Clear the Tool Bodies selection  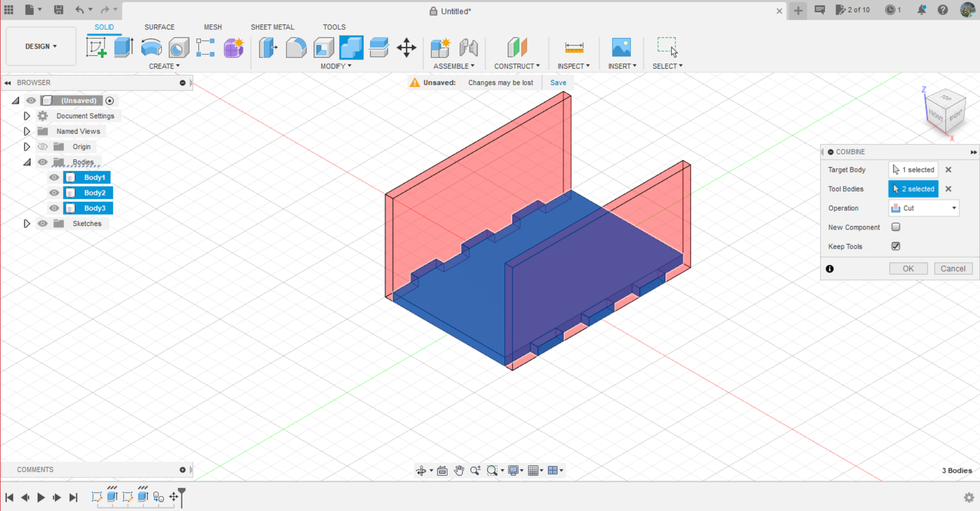pos(948,189)
